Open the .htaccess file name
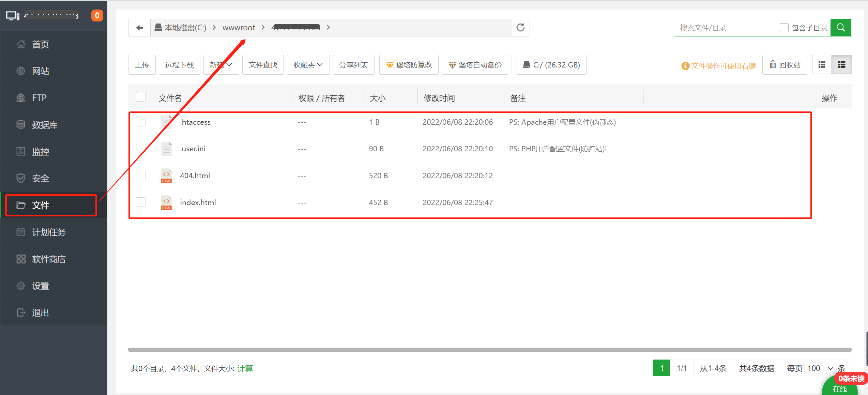This screenshot has width=868, height=395. click(195, 122)
